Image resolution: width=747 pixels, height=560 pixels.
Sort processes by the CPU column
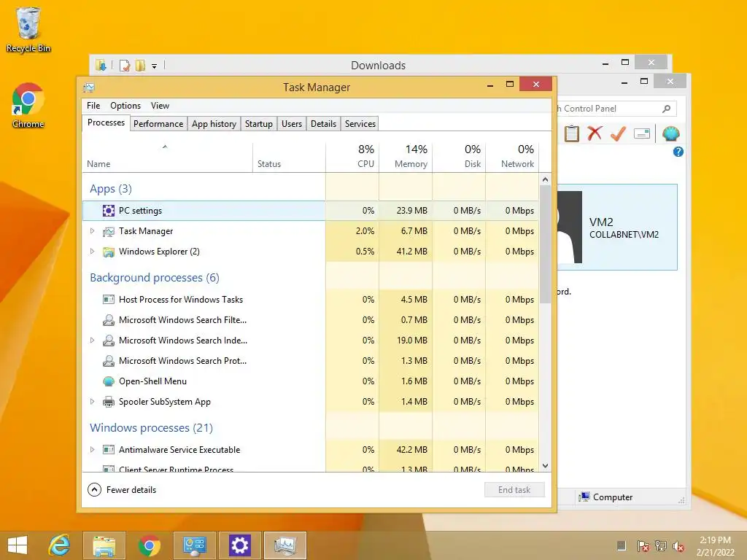352,157
